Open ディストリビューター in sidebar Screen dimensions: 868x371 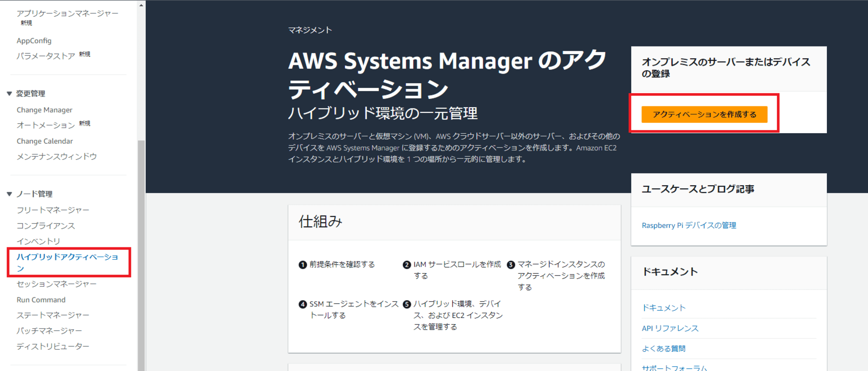(x=53, y=347)
